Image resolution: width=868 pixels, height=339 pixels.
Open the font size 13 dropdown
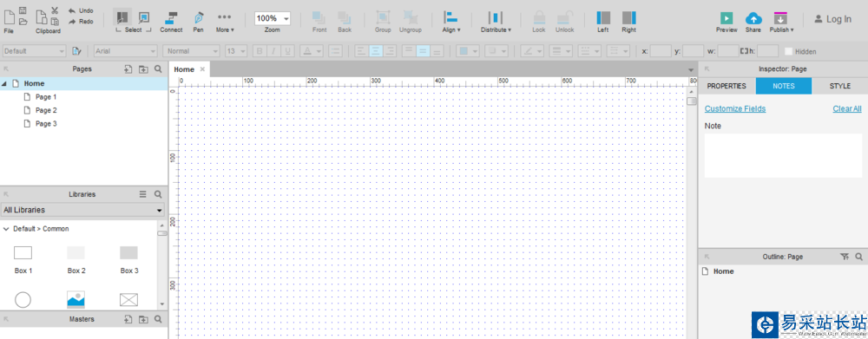click(236, 51)
